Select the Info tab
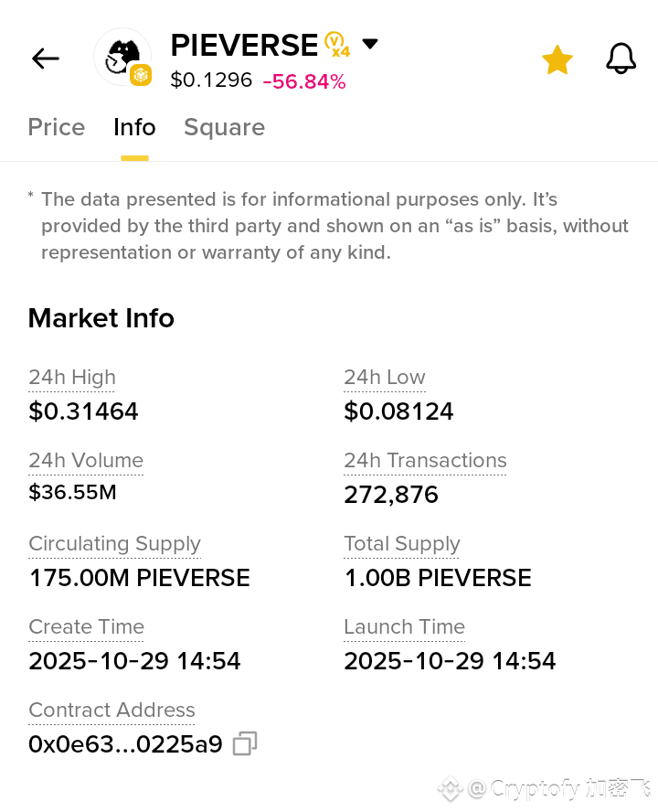The width and height of the screenshot is (658, 812). tap(134, 127)
